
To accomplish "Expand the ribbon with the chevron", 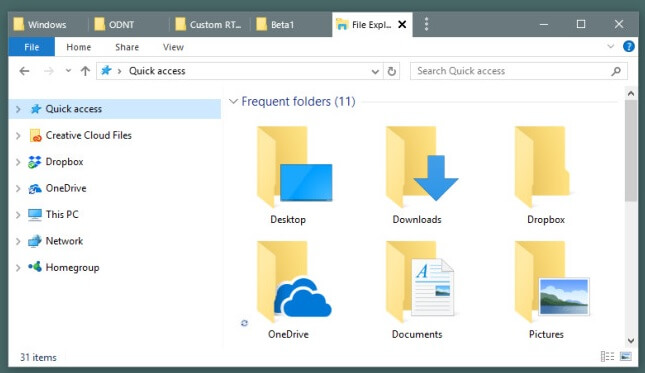I will pos(610,46).
